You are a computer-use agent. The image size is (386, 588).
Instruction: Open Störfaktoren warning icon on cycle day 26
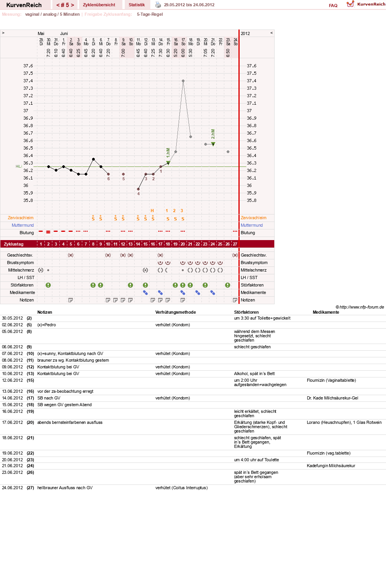[x=228, y=285]
